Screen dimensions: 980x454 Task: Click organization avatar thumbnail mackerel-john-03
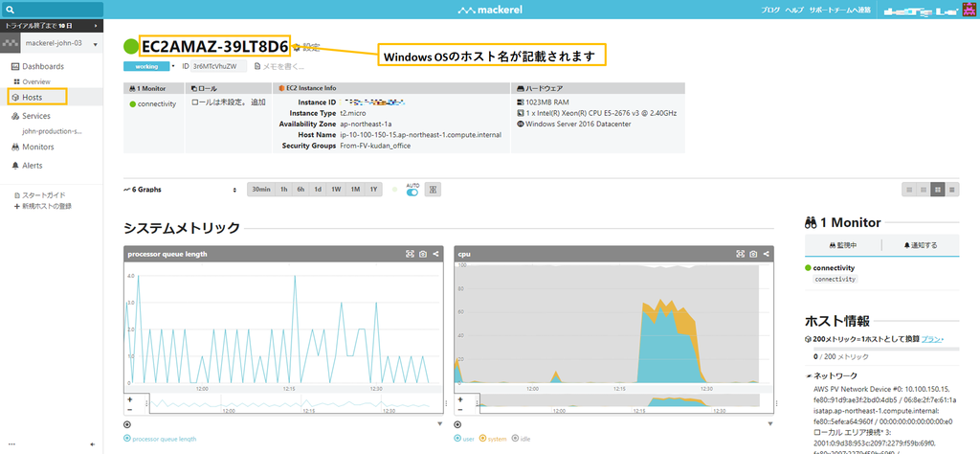pos(10,44)
